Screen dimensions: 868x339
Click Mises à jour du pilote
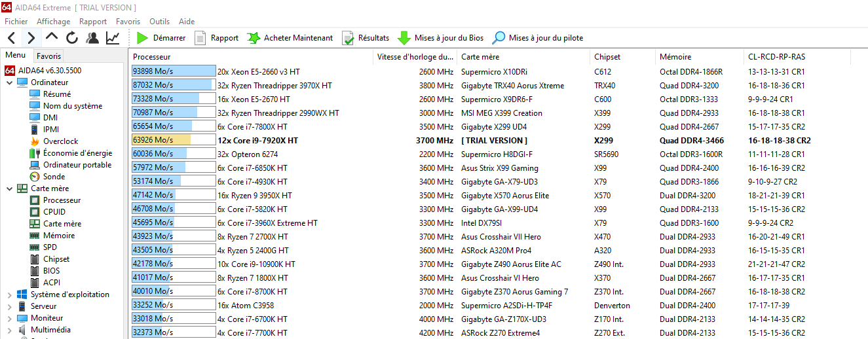click(x=538, y=38)
